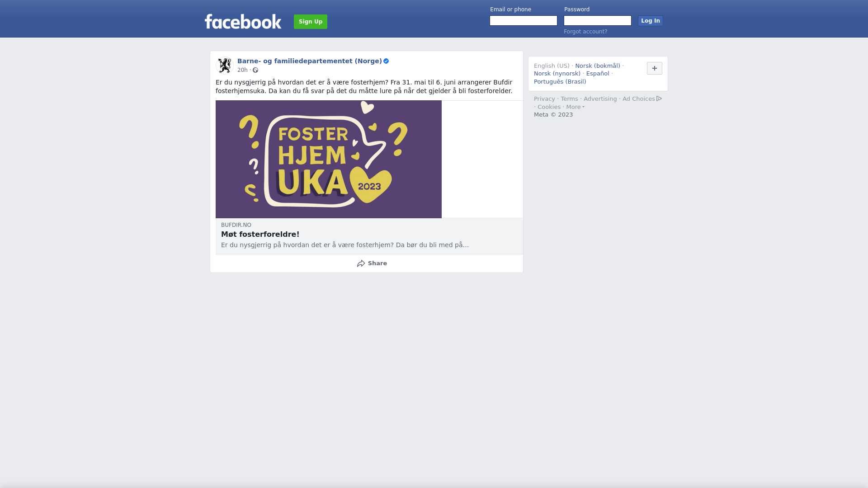Open the Barne- og familiedepartementet profile picture
The height and width of the screenshot is (488, 868).
click(x=225, y=66)
